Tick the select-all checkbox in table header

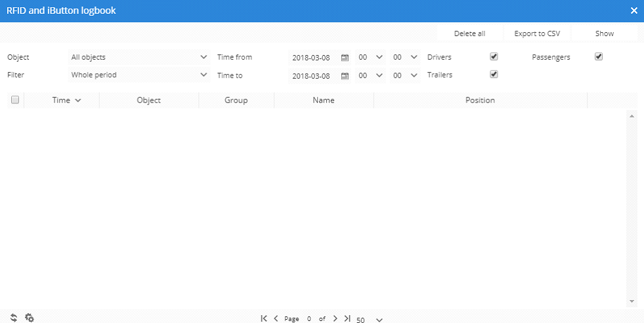click(x=15, y=100)
